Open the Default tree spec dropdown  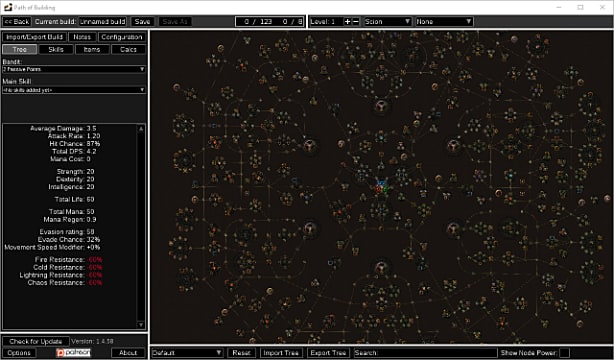pos(187,353)
